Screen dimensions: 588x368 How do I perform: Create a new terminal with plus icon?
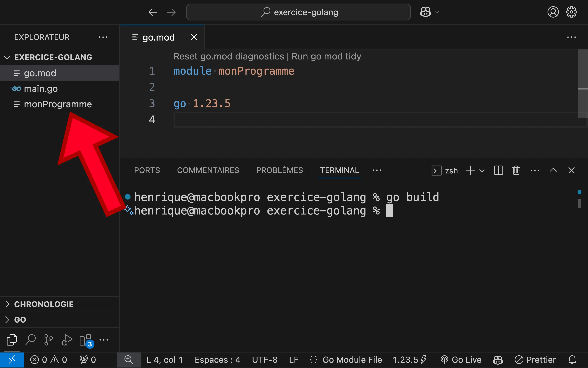click(470, 170)
